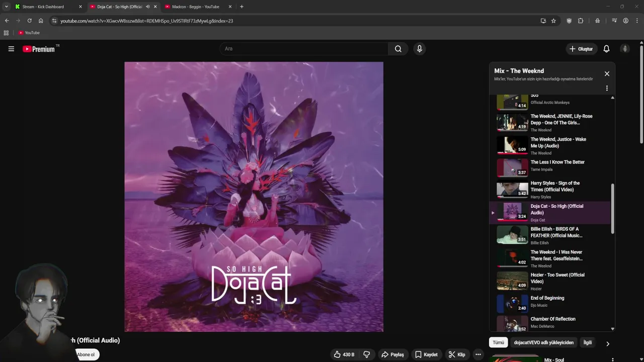This screenshot has height=362, width=644.
Task: Select the Tümü filter chip
Action: [x=498, y=342]
